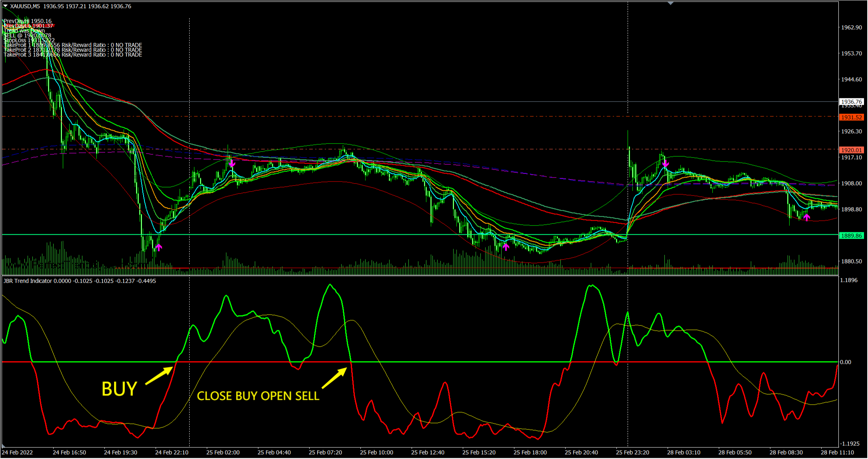Click magenta down arrow near 28 Feb 03:10
Screen dimensions: 868x459
[x=665, y=163]
